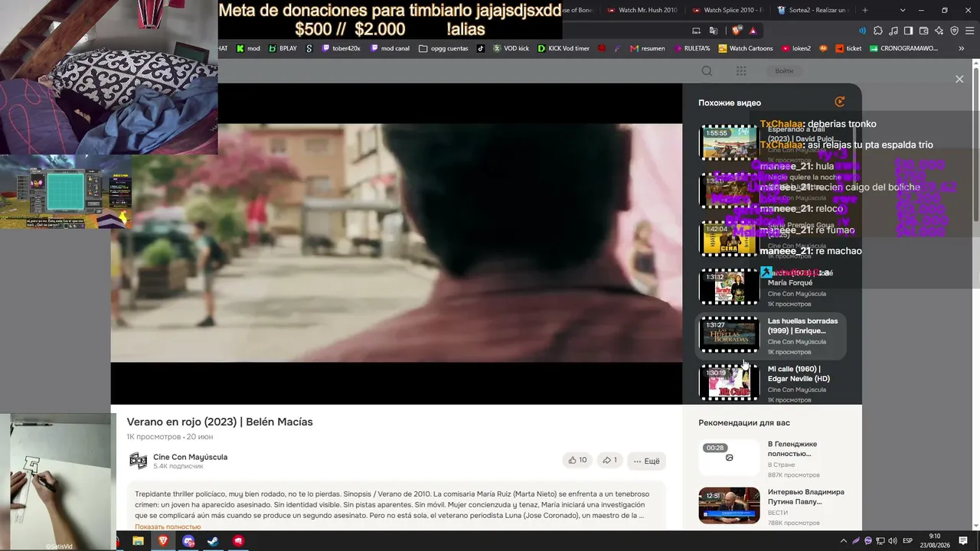Open the 1:42:04 Premios Goya video thumbnail
The width and height of the screenshot is (980, 551).
[730, 239]
